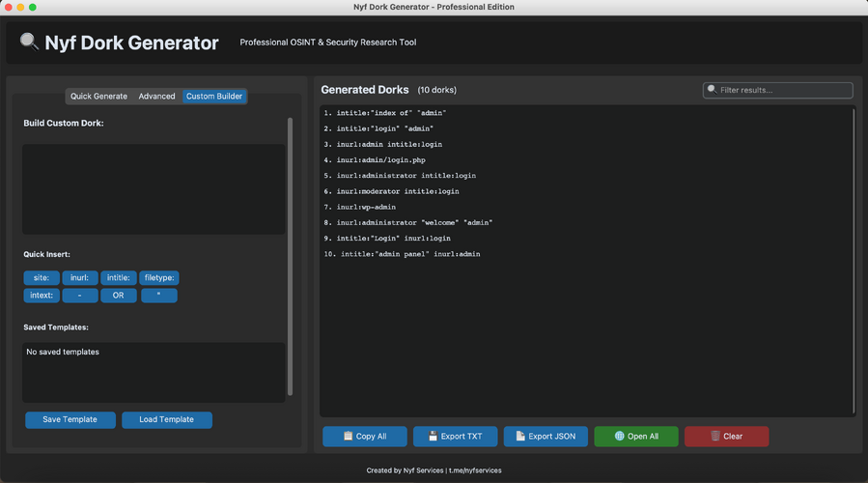Clear results with the red trash button

click(x=726, y=437)
